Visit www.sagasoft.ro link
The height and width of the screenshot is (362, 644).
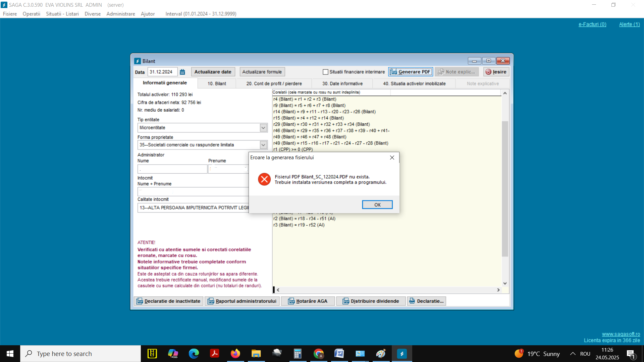(x=621, y=334)
